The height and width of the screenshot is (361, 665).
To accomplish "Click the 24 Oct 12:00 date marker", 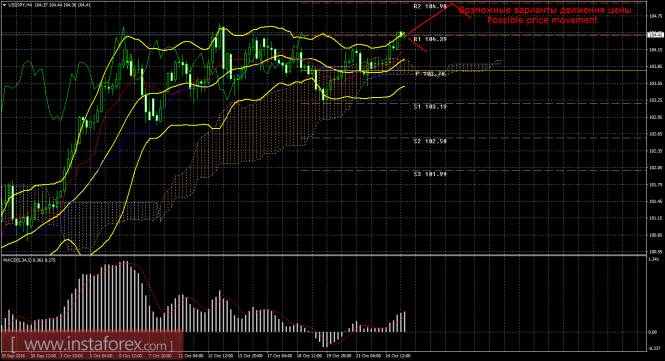I will click(398, 355).
